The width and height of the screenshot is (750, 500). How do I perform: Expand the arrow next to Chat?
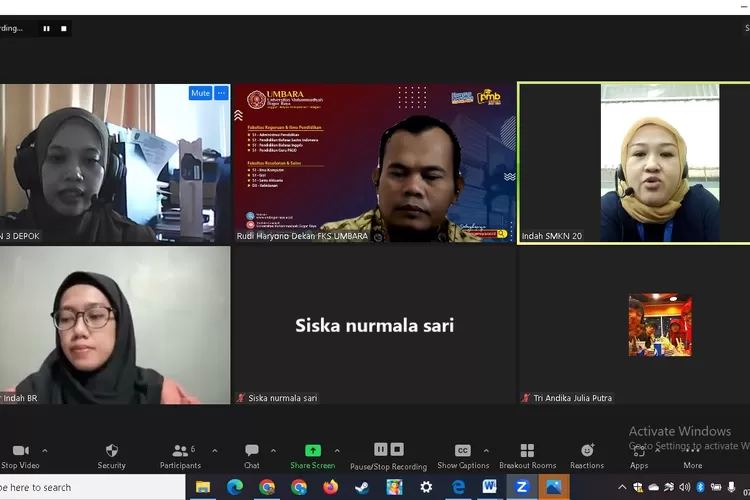coord(273,450)
